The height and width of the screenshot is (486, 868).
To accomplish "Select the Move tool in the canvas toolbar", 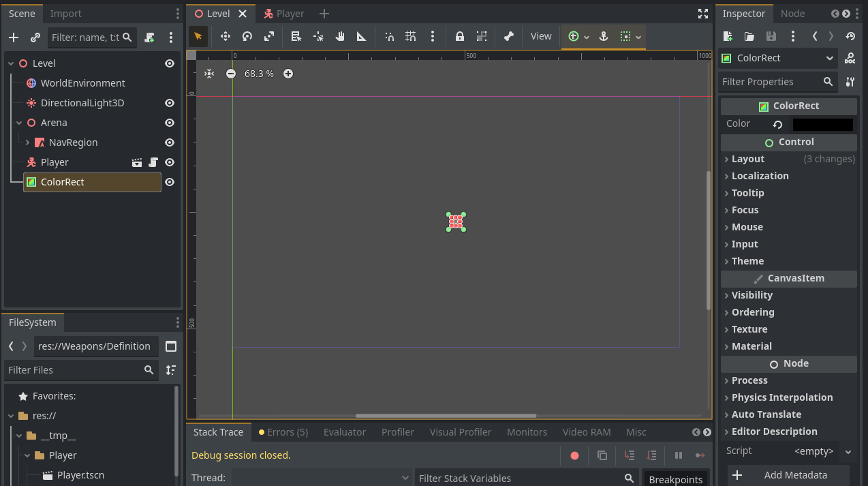I will point(225,37).
